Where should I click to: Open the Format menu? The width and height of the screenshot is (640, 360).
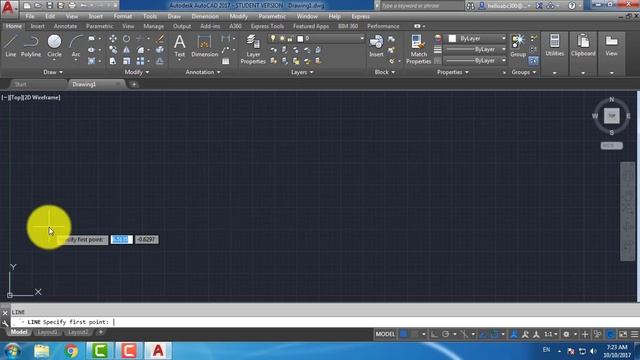coord(122,17)
